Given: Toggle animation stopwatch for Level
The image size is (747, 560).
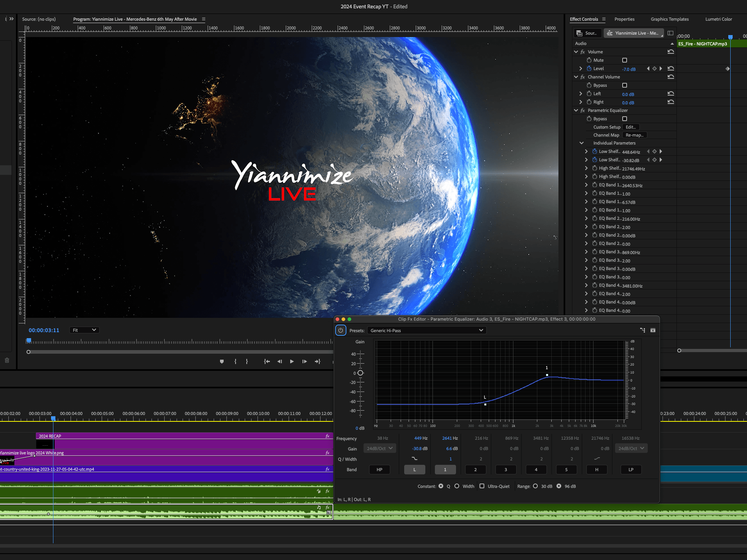Looking at the screenshot, I should click(x=589, y=69).
